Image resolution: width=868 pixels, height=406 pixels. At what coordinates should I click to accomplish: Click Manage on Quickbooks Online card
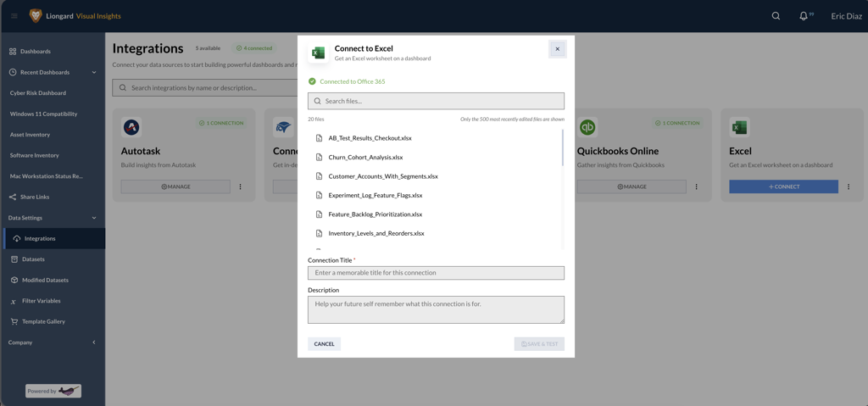[x=632, y=186]
